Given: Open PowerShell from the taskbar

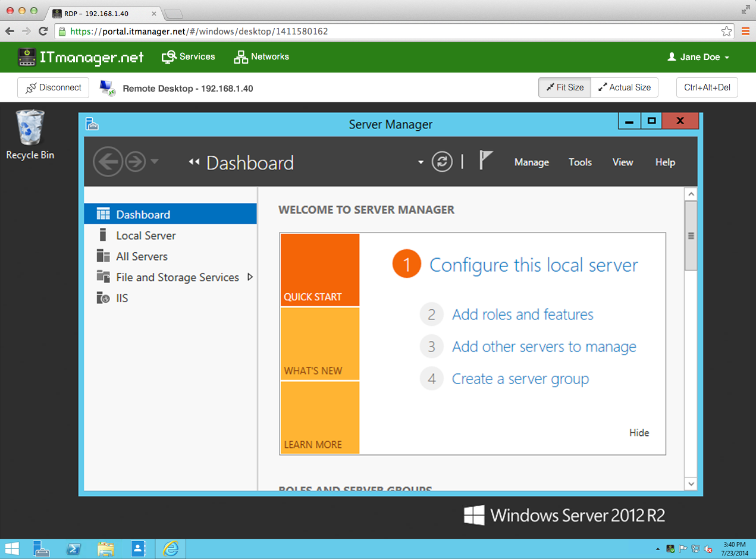Looking at the screenshot, I should (74, 548).
